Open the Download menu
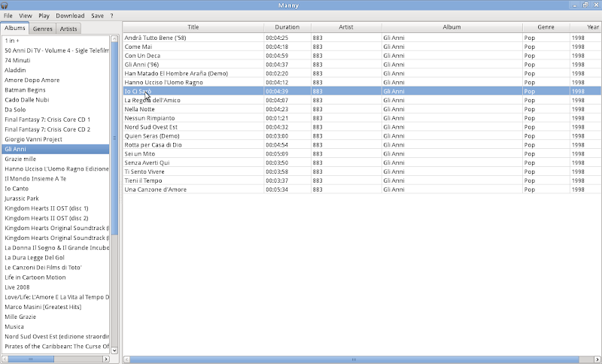 70,16
